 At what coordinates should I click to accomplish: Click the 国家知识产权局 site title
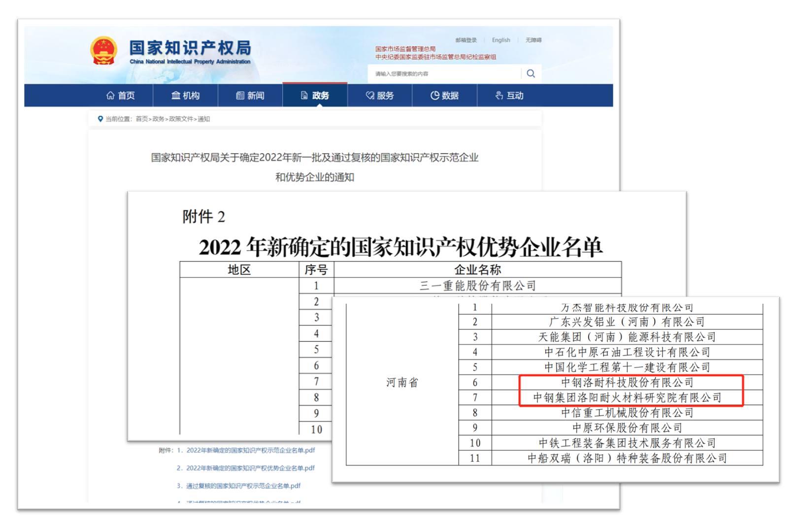[190, 48]
